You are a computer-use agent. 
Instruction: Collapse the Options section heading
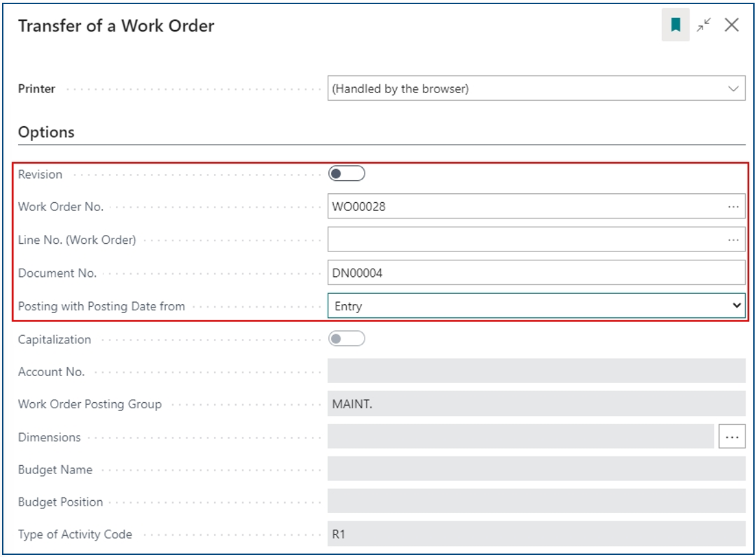(47, 132)
